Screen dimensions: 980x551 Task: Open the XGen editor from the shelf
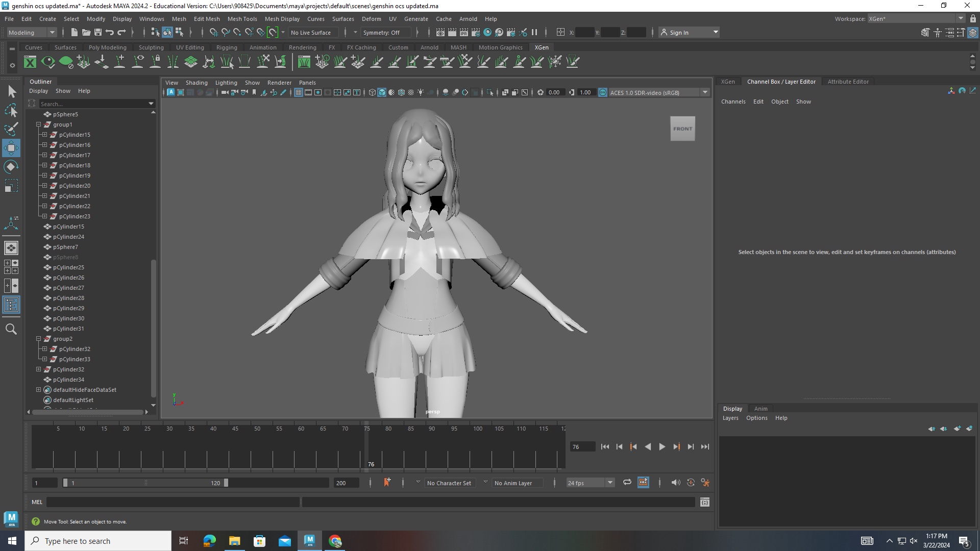coord(30,62)
